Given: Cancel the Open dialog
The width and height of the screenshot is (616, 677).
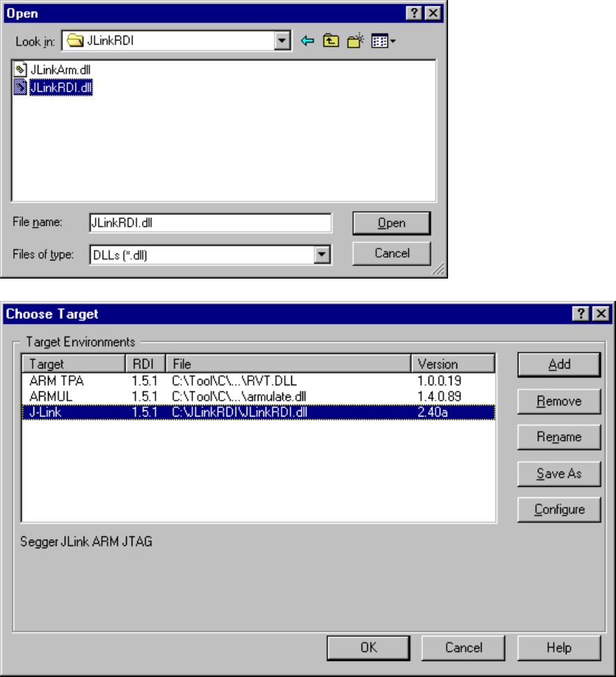Looking at the screenshot, I should tap(392, 253).
